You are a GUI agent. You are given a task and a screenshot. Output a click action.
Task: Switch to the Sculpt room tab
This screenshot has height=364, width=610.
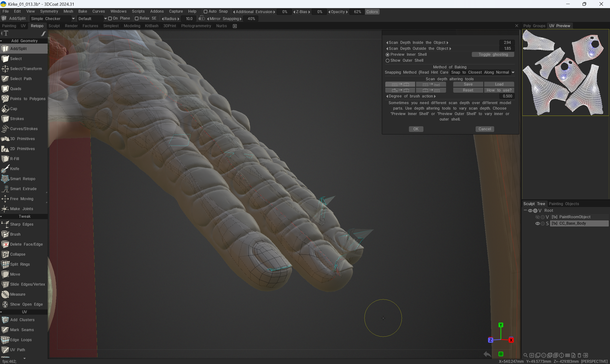(54, 26)
